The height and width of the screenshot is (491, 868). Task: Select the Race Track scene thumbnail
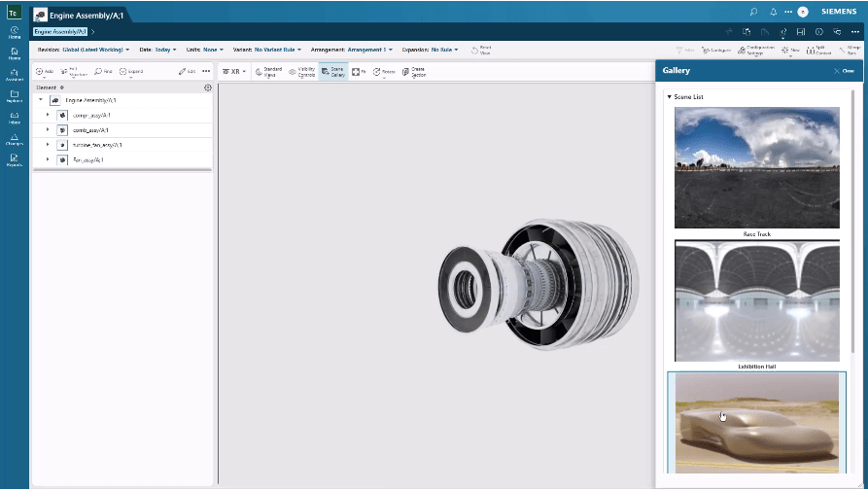756,167
